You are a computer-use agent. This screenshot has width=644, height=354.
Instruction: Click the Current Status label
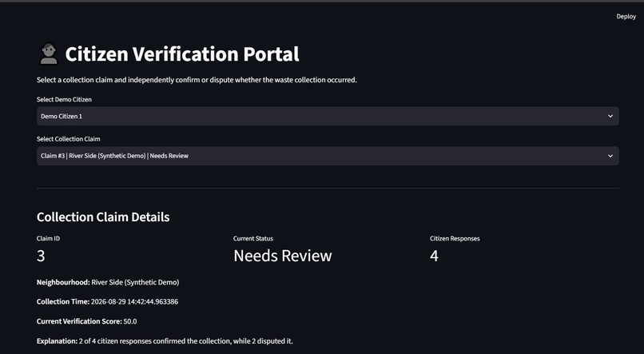pos(253,239)
